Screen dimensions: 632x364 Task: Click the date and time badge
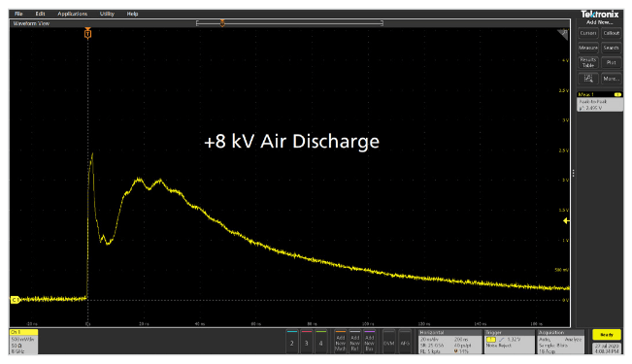pos(607,348)
